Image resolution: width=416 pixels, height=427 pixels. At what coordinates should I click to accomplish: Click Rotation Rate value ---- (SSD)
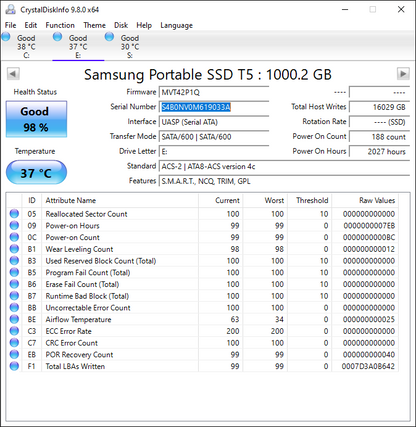tap(379, 122)
